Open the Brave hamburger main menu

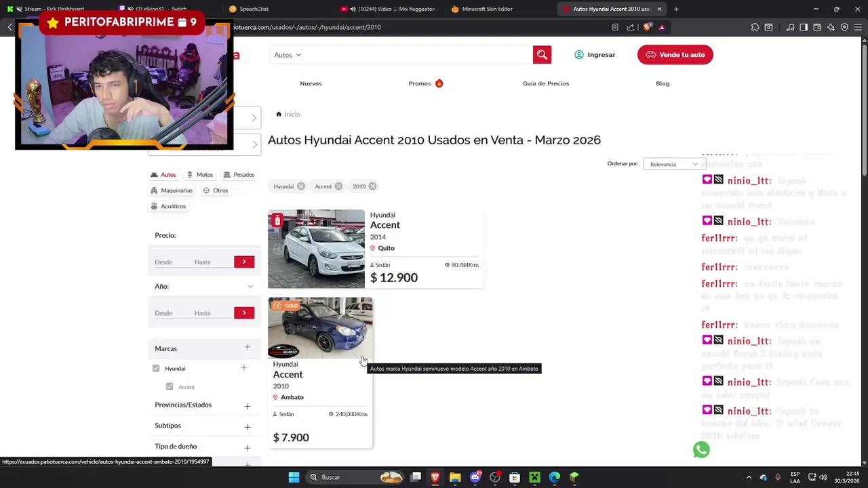859,27
